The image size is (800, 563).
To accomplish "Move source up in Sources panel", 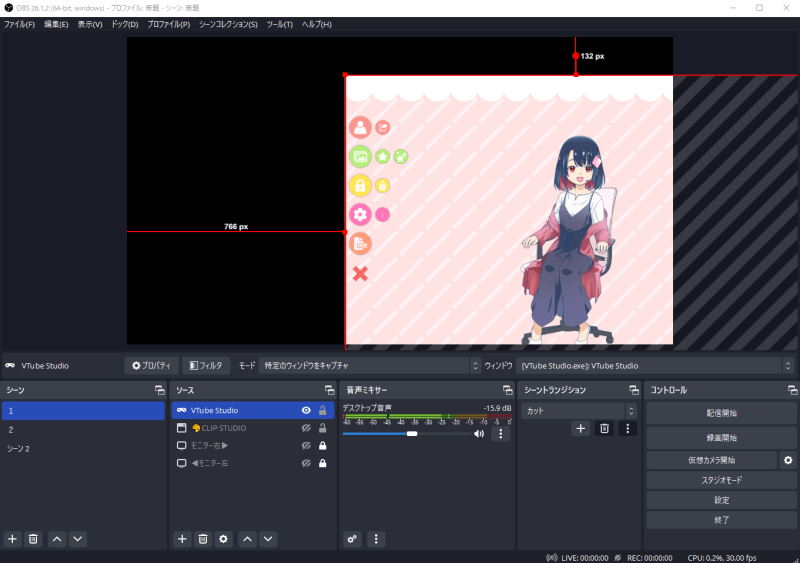I will [247, 539].
